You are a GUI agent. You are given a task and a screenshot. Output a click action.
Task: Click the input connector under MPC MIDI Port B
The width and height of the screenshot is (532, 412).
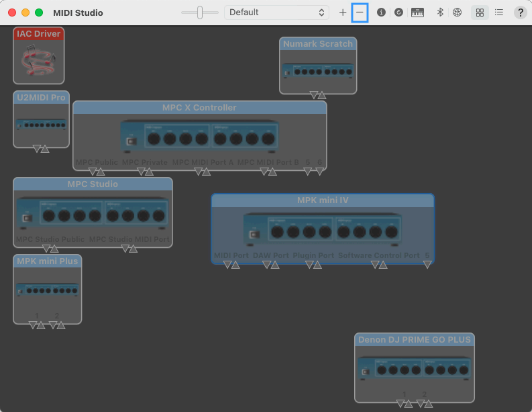click(x=272, y=172)
